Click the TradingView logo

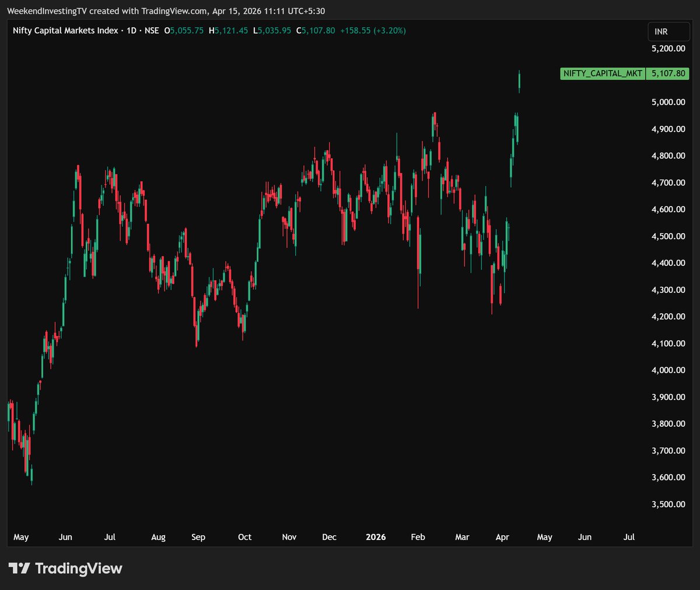pyautogui.click(x=65, y=568)
